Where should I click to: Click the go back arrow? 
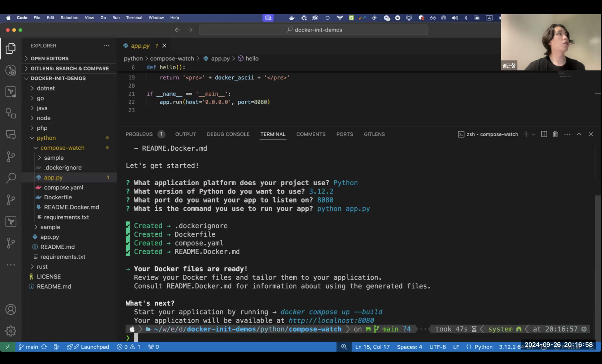coord(177,30)
